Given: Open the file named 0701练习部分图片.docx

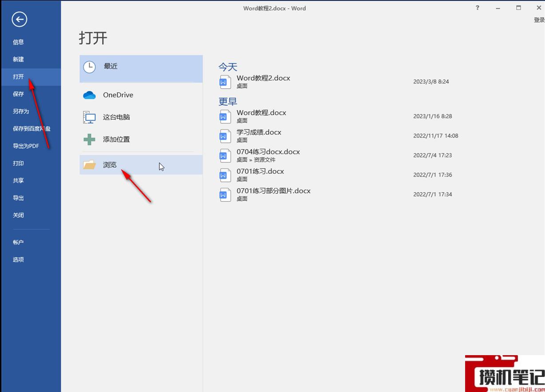Looking at the screenshot, I should click(x=273, y=191).
